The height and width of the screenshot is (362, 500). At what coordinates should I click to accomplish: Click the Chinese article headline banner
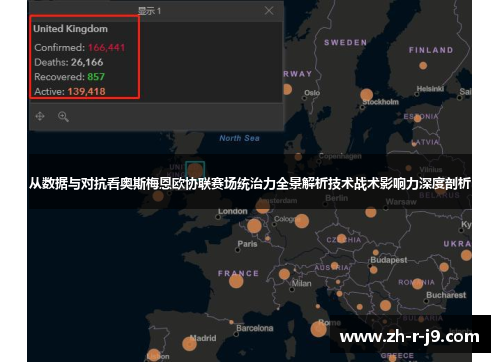250,183
